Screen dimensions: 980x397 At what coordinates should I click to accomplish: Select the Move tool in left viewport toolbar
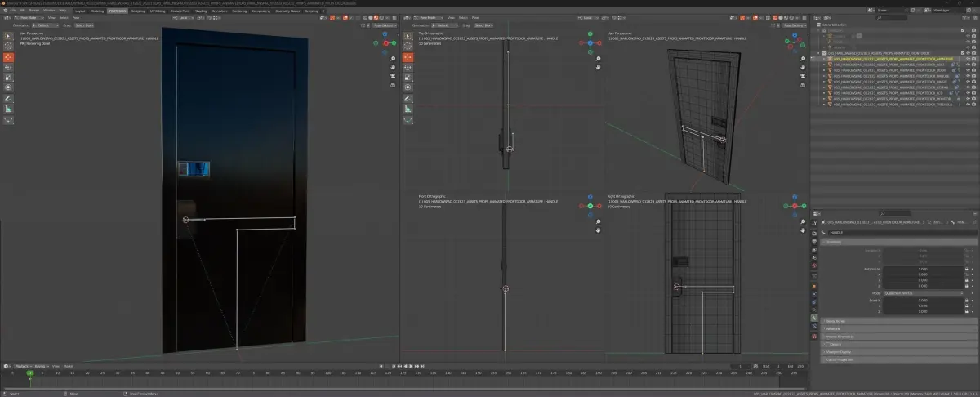[9, 58]
